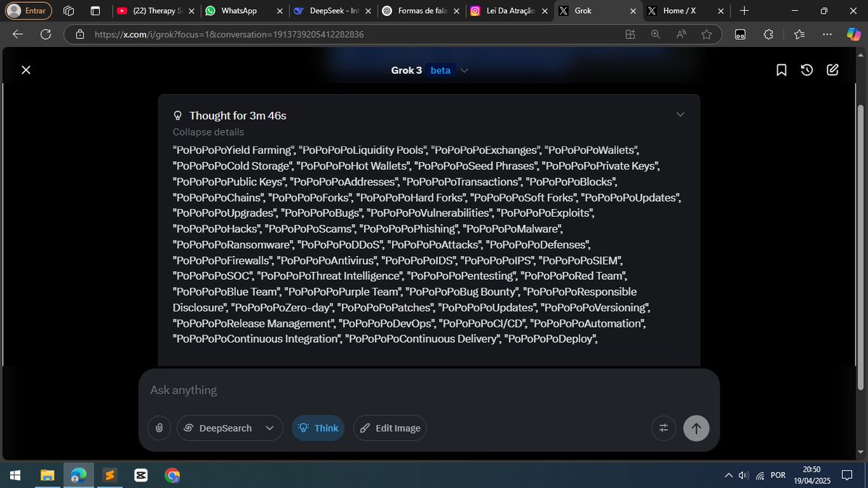The image size is (868, 488).
Task: Switch to Formas de fala tab
Action: click(x=420, y=11)
